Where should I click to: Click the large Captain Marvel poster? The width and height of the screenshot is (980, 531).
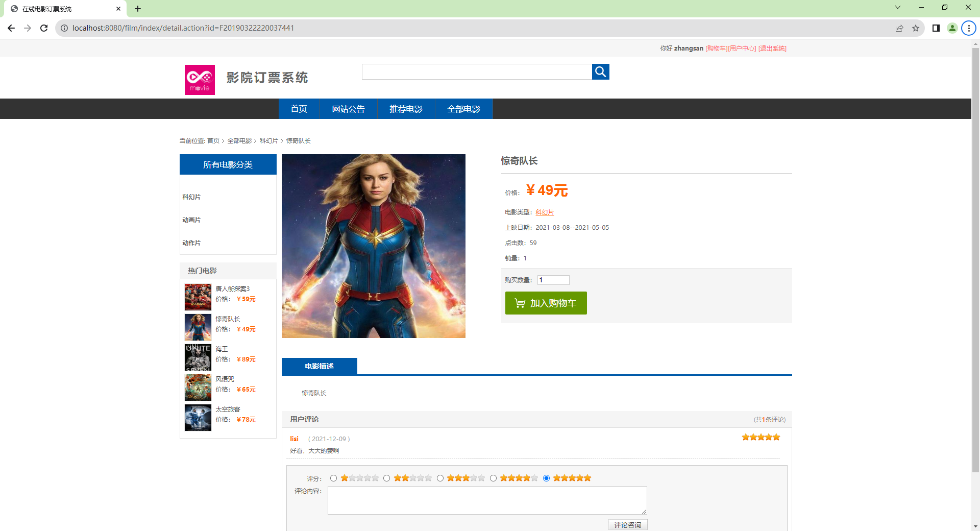(x=374, y=246)
